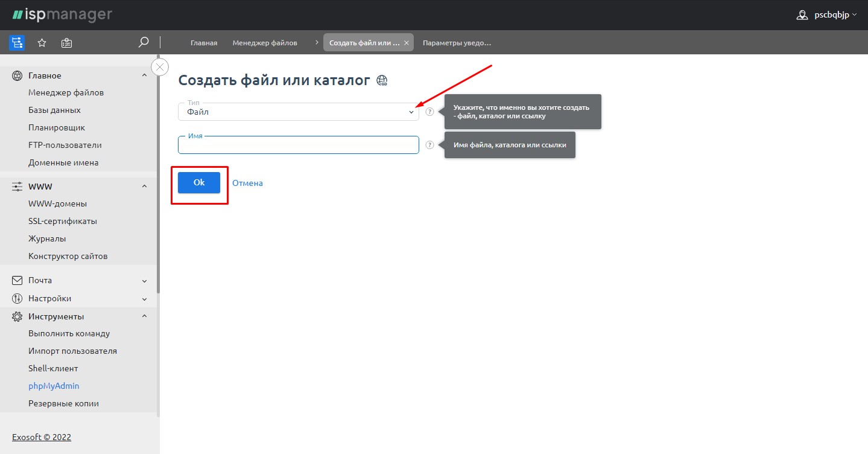Click the help icon beside Тип field

click(x=429, y=112)
